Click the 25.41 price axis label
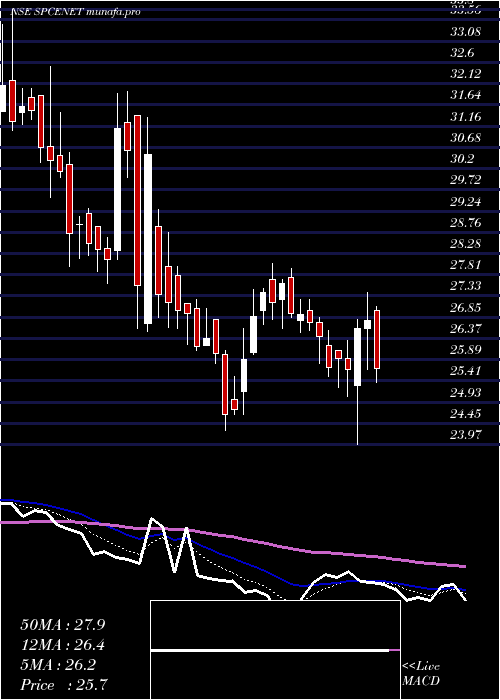Screen dimensions: 500x700 click(466, 371)
